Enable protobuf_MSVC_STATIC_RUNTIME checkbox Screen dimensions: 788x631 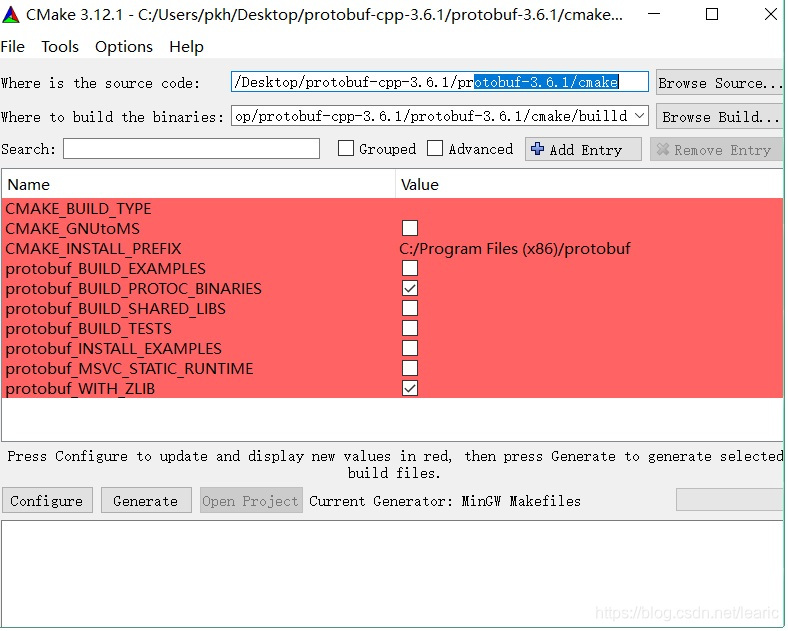(411, 369)
